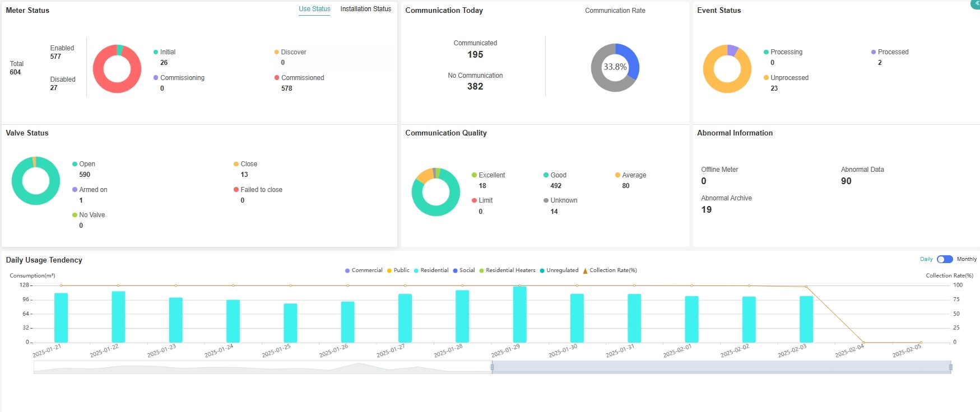Hide the Commercial series in legend
980x412 pixels.
pos(364,270)
